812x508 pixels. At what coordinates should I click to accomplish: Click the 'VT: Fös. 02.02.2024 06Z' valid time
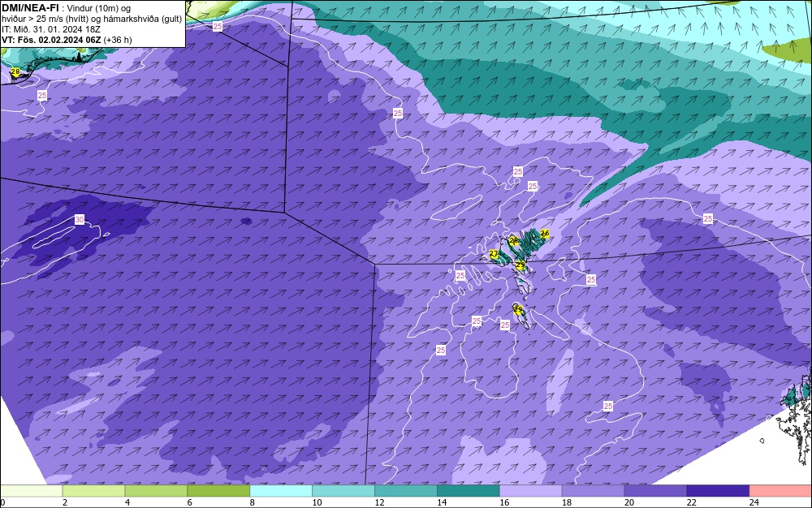pyautogui.click(x=52, y=40)
